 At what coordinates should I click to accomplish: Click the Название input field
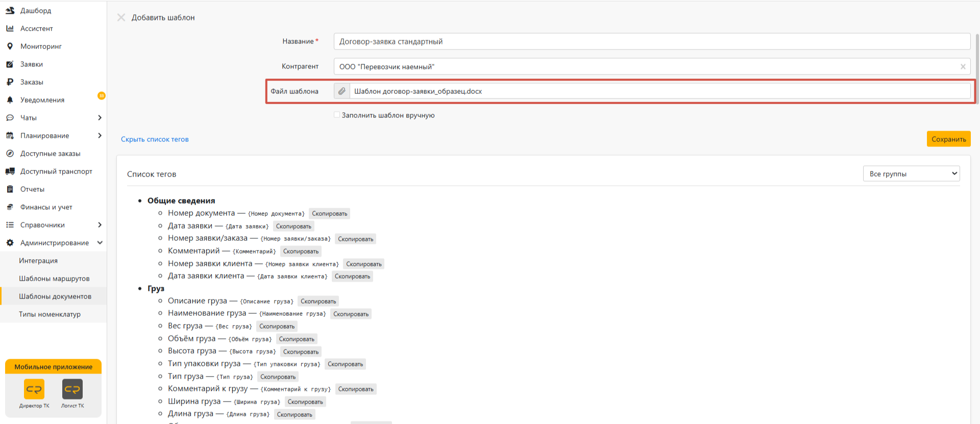point(652,41)
